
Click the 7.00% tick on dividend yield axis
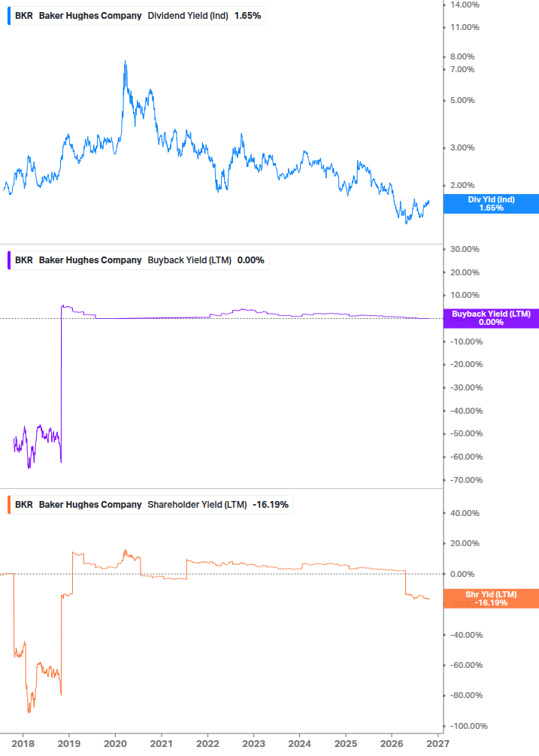pyautogui.click(x=462, y=69)
